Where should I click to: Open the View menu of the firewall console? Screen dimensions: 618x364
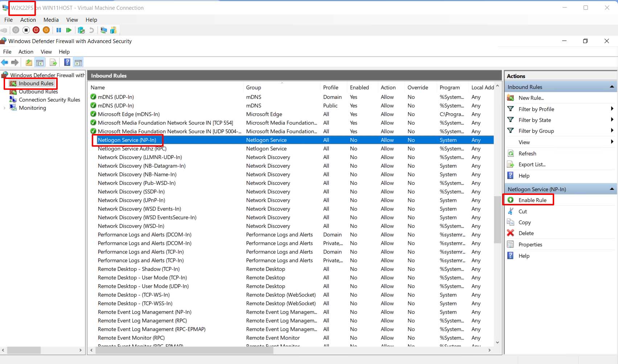(x=46, y=52)
